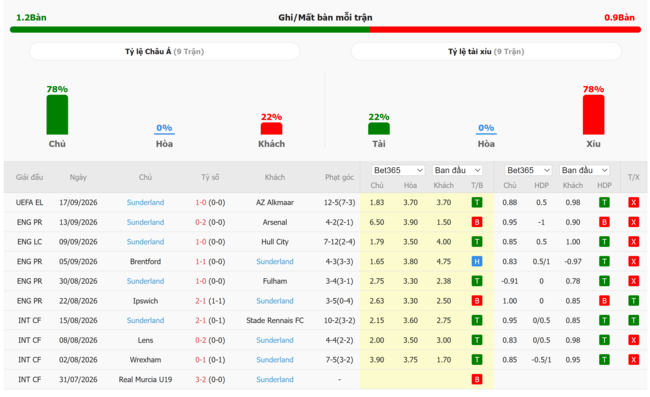Image resolution: width=650 pixels, height=397 pixels.
Task: Click Sunderland link in Stade Rennais FC row
Action: click(145, 320)
